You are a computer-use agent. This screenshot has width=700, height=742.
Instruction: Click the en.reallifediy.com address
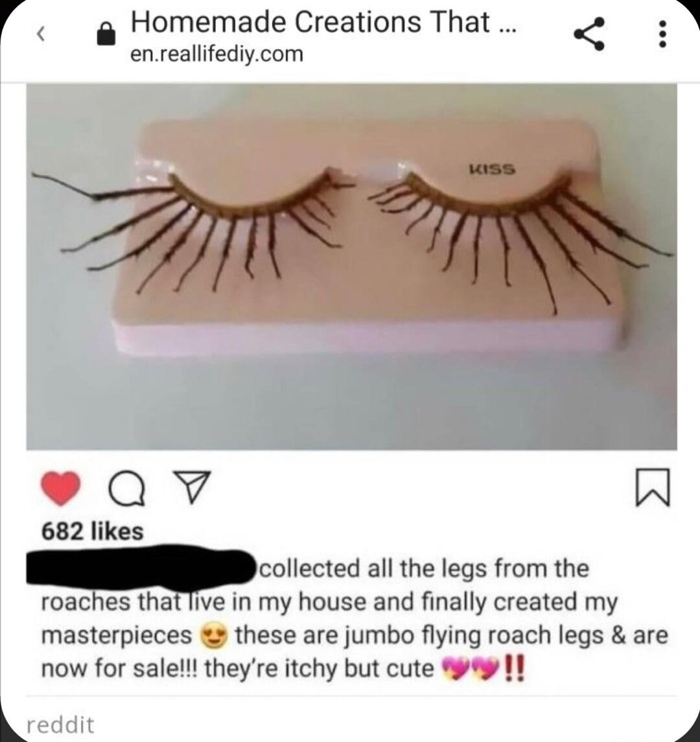point(216,54)
